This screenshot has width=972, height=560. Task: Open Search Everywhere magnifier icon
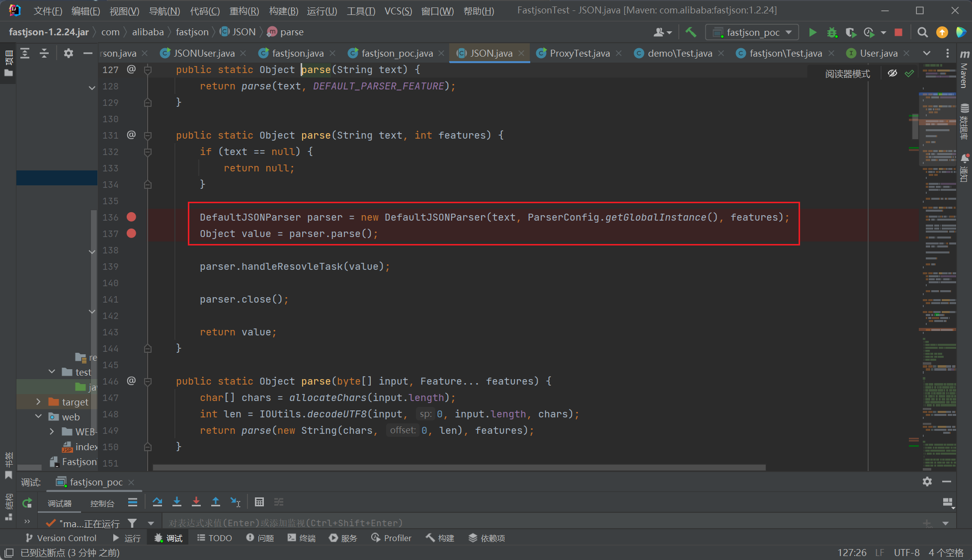(x=922, y=32)
